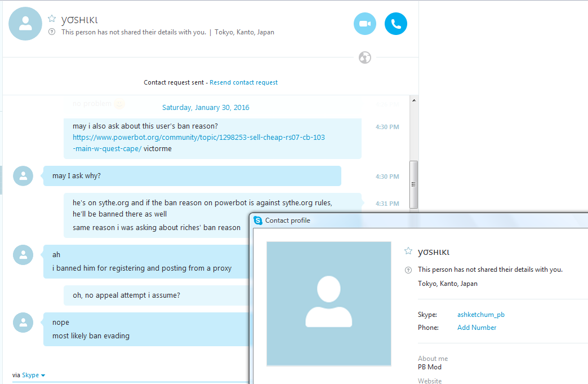Click "same reason i was asking" message line
Viewport: 588px width, 384px height.
pyautogui.click(x=157, y=227)
